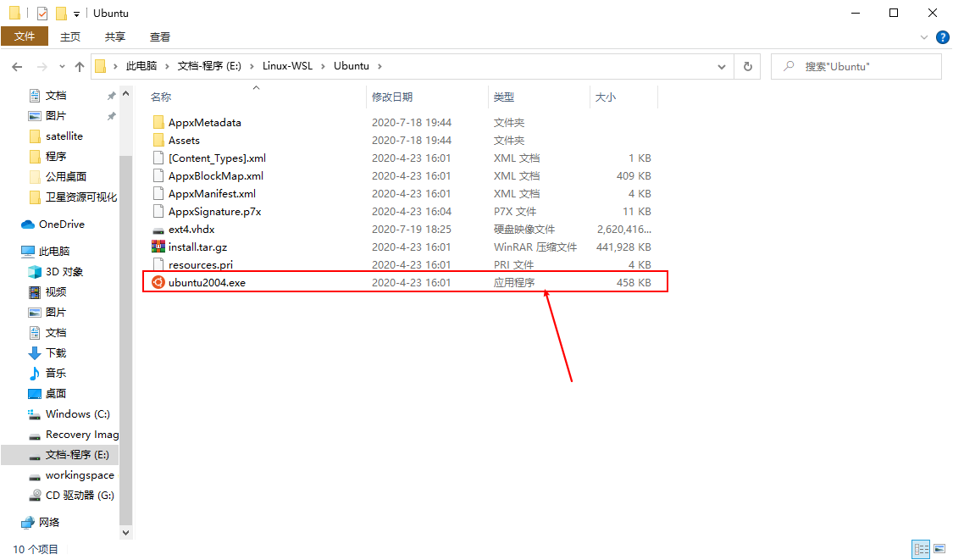Viewport: 953px width, 560px height.
Task: Open the 文件 ribbon tab
Action: click(x=25, y=36)
